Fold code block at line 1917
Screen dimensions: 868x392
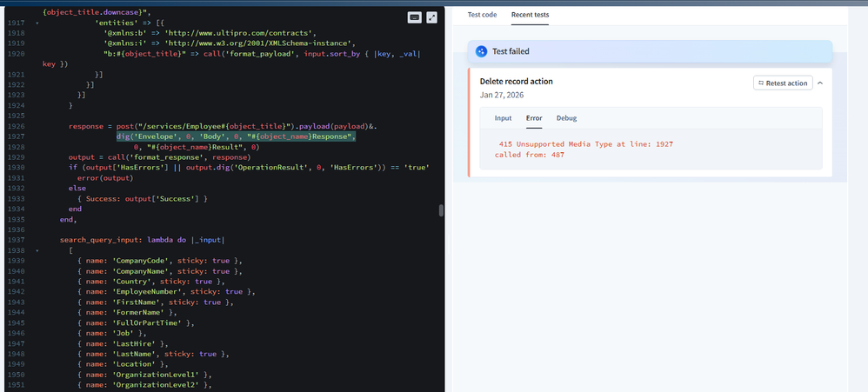(x=37, y=23)
